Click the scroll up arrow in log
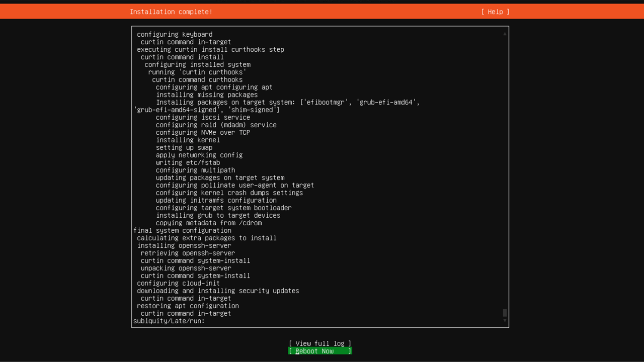Image resolution: width=644 pixels, height=362 pixels. [x=505, y=34]
